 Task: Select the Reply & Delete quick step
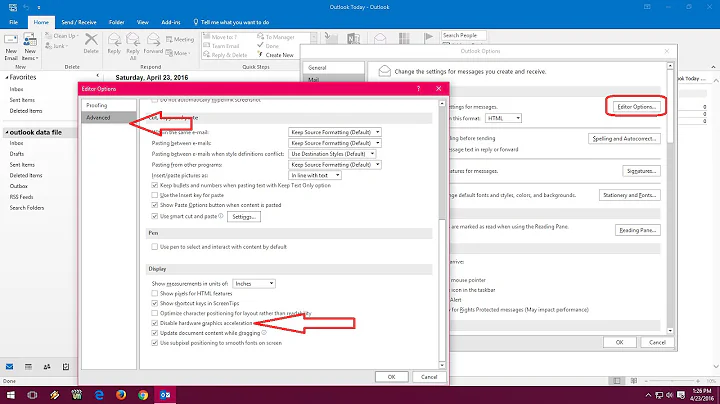225,55
